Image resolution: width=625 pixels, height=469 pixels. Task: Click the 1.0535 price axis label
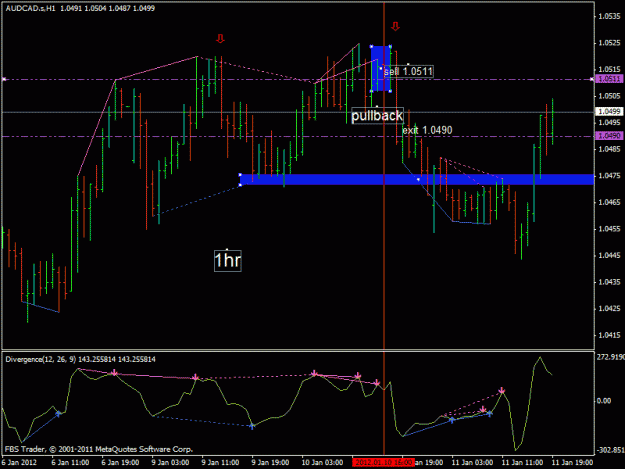coord(609,16)
